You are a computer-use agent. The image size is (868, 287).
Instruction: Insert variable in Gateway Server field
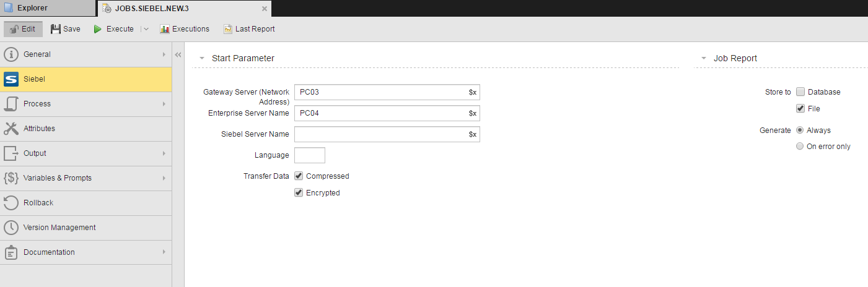point(473,92)
